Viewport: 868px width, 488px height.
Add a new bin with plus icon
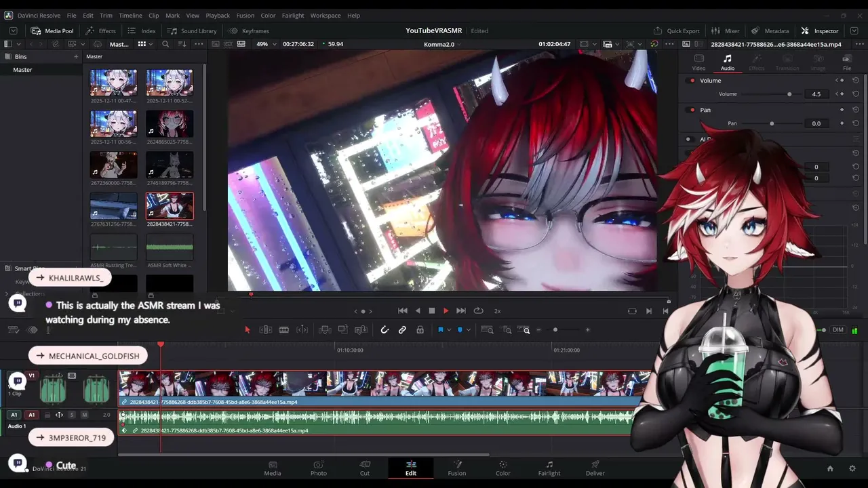click(x=76, y=56)
